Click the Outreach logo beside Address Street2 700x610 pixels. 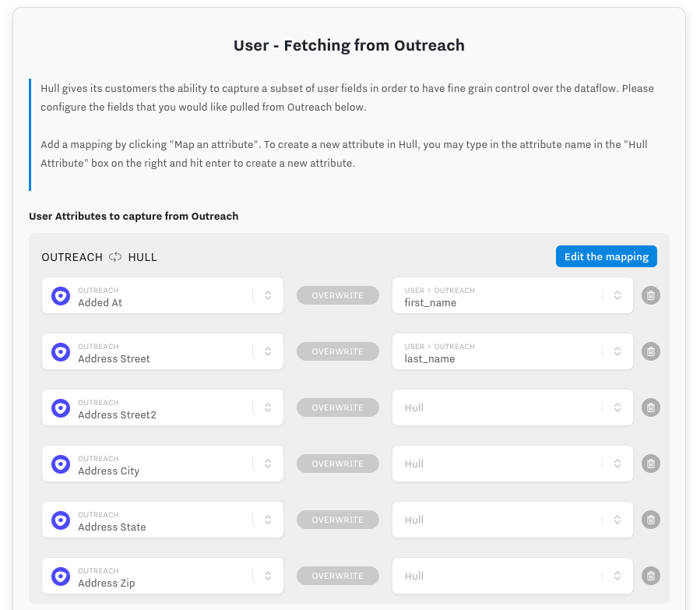[x=61, y=407]
